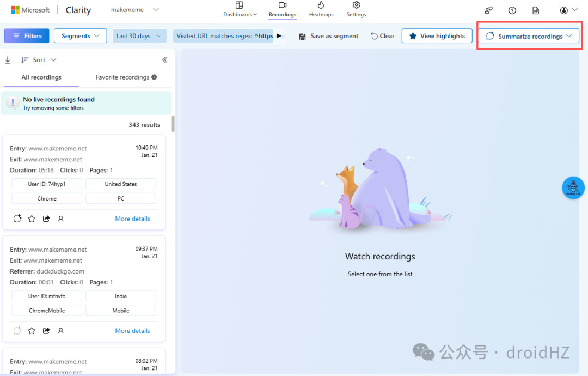View user profile for the duckduckgo recording
Screen dimensions: 588x376
point(61,331)
